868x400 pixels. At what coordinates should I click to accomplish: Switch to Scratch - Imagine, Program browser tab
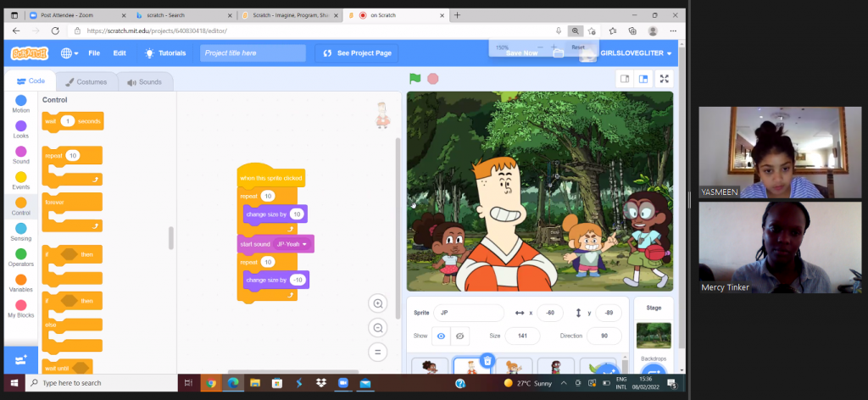coord(290,15)
